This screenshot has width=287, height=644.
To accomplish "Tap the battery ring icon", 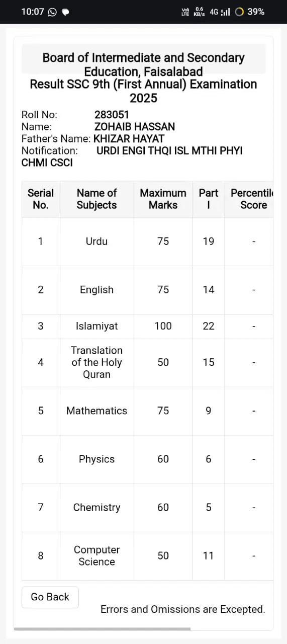I will [240, 12].
